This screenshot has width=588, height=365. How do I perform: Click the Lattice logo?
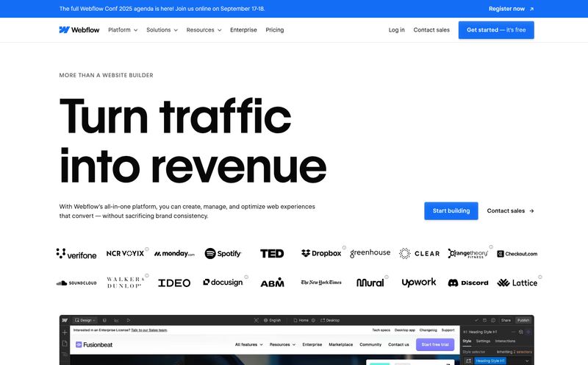[x=517, y=283]
